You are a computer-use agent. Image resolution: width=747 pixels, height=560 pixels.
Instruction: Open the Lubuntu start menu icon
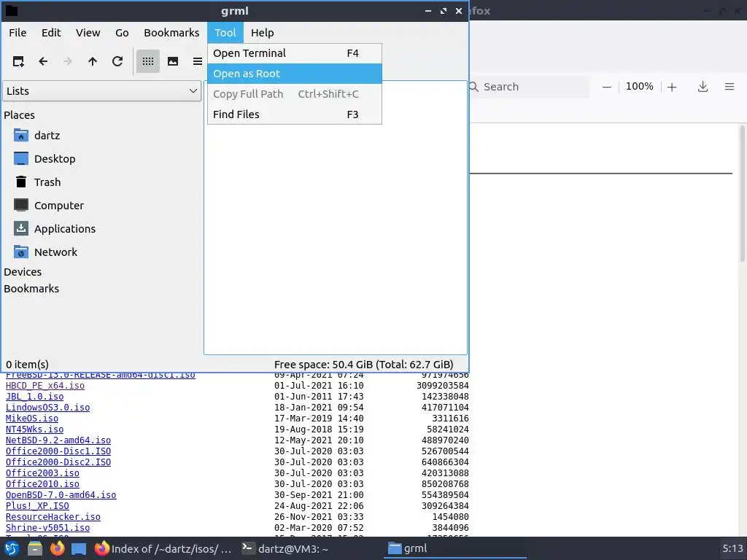point(12,549)
